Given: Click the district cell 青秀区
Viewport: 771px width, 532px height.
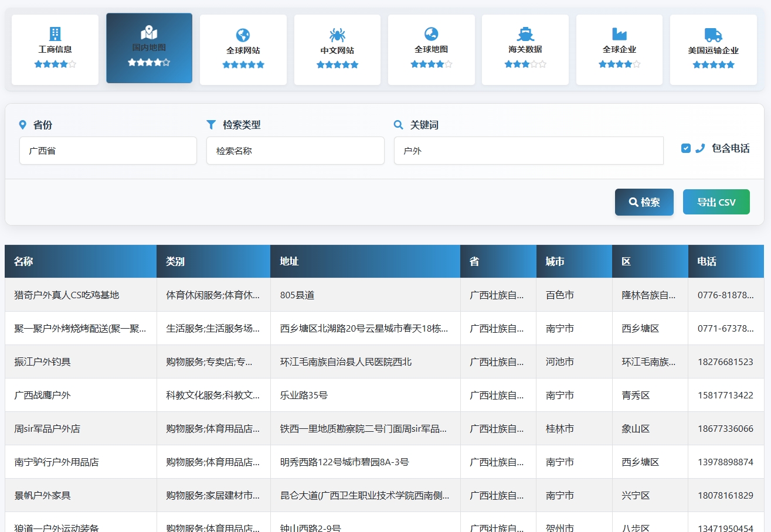Looking at the screenshot, I should click(x=650, y=395).
